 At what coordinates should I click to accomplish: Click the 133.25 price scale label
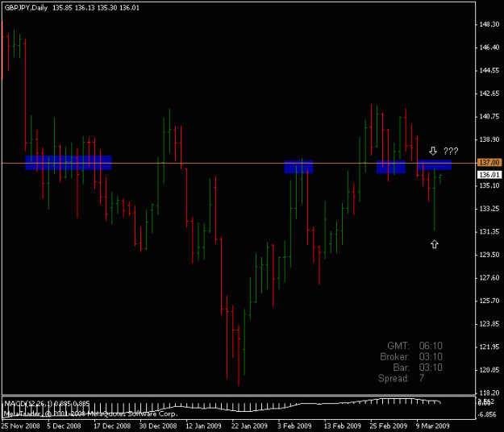tap(489, 209)
